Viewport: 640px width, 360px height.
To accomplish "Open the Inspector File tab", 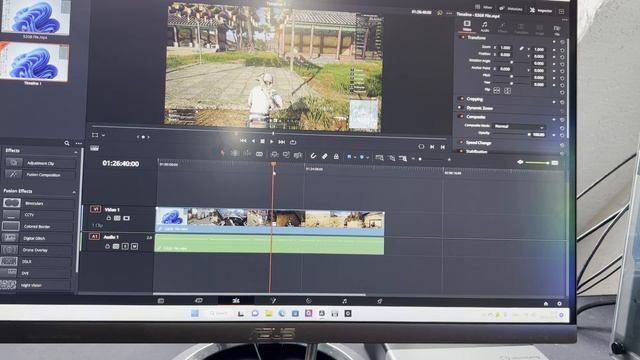I will 557,30.
